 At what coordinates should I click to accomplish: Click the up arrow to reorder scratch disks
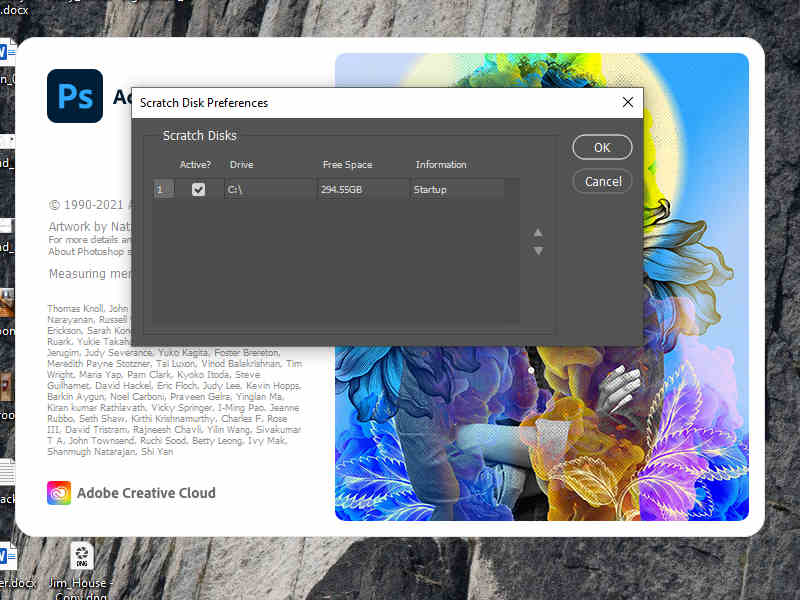538,231
